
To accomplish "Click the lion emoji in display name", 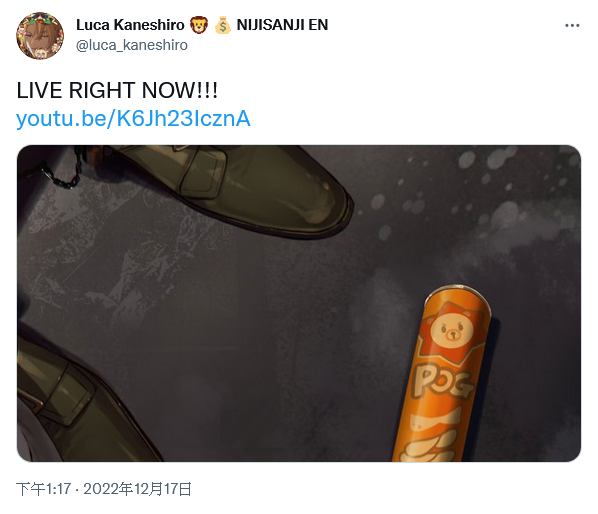I will pos(198,25).
